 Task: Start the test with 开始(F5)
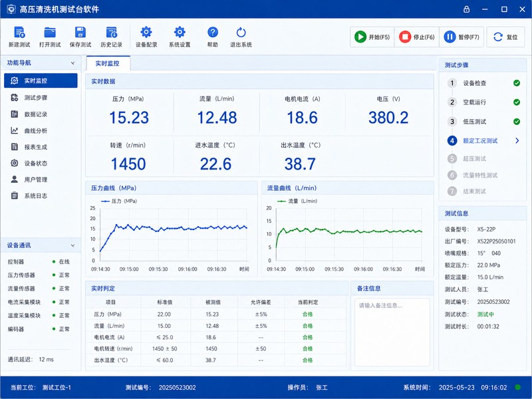tap(372, 37)
